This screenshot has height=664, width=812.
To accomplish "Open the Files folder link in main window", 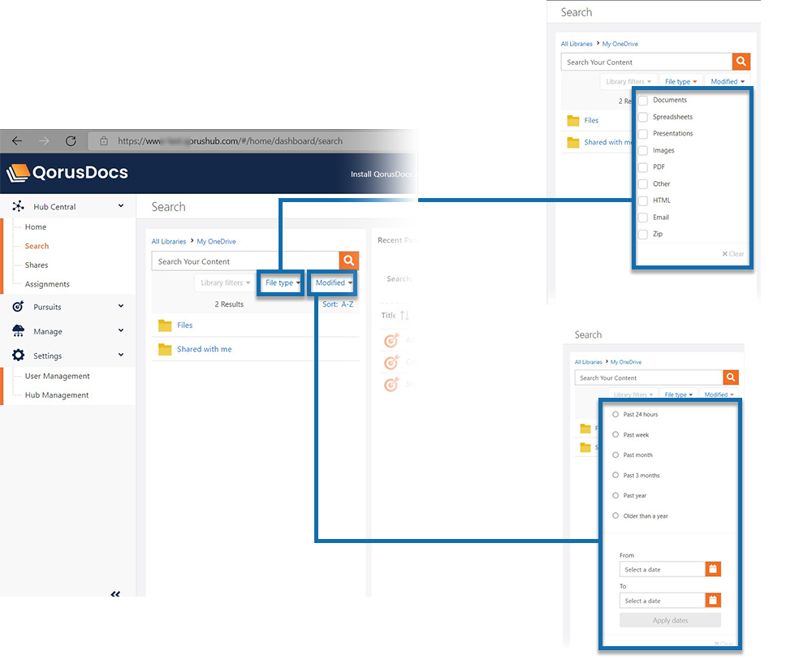I will coord(185,325).
